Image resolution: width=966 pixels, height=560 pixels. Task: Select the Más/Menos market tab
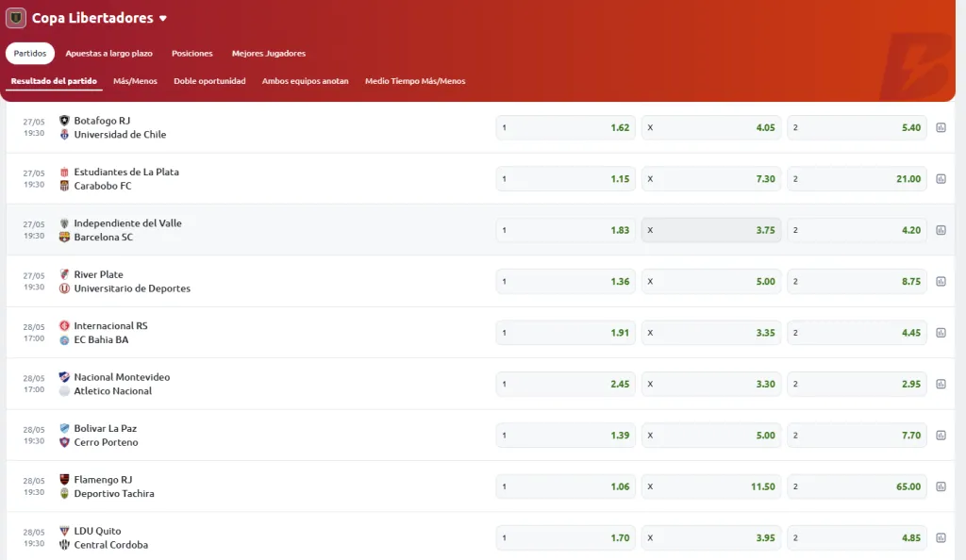click(135, 81)
